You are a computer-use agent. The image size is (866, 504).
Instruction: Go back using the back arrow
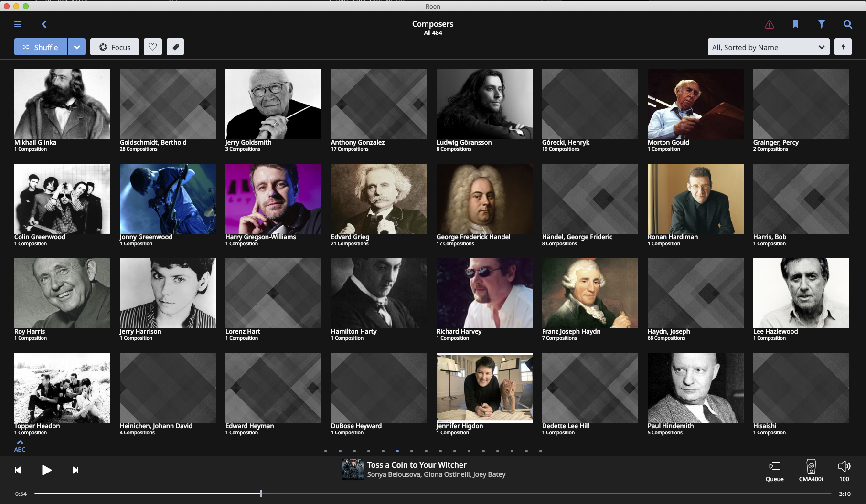[44, 24]
